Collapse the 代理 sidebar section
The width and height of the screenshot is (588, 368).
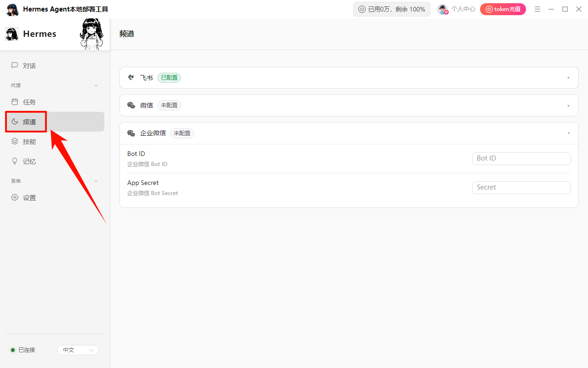coord(96,86)
